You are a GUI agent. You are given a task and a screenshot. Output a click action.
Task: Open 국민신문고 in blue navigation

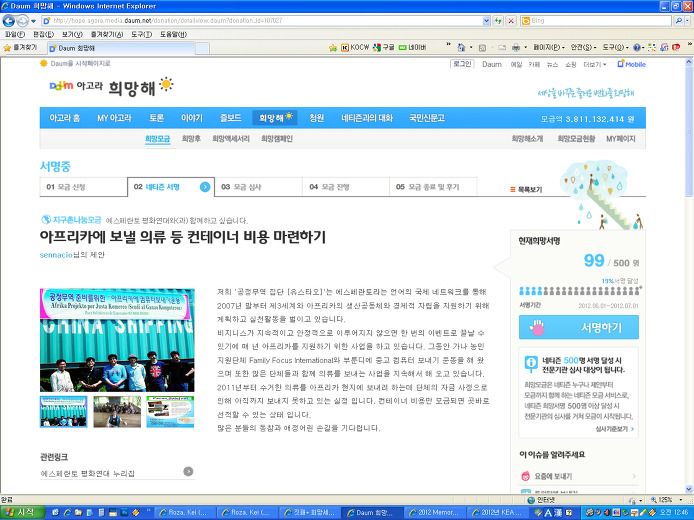pos(427,118)
